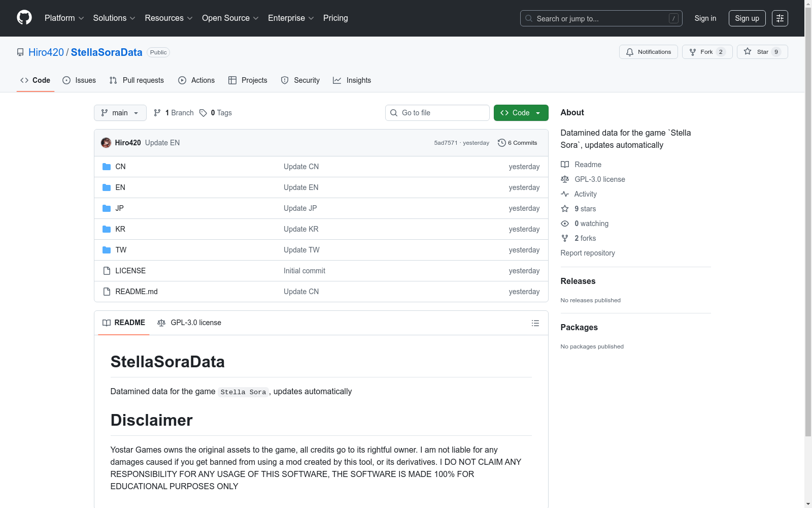
Task: Switch to the Security tab
Action: pos(300,80)
